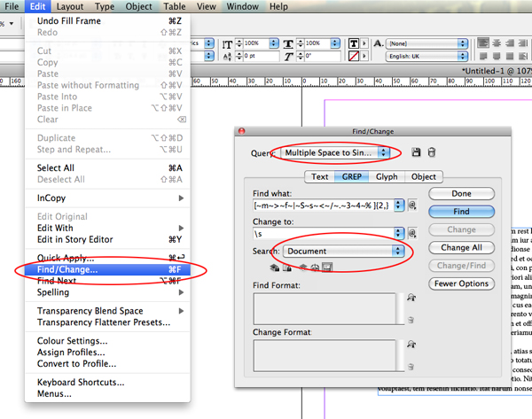Click the Skew italic T icon

click(288, 57)
